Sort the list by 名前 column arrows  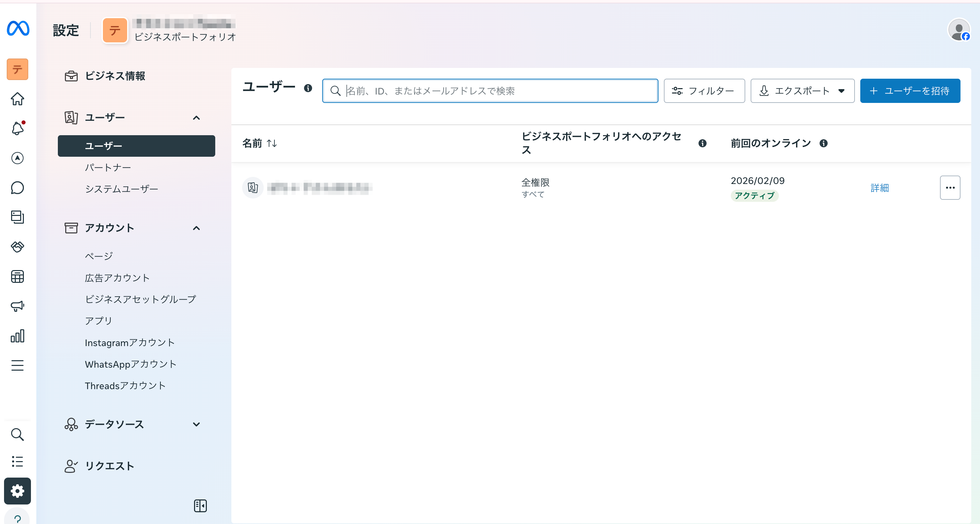click(272, 144)
